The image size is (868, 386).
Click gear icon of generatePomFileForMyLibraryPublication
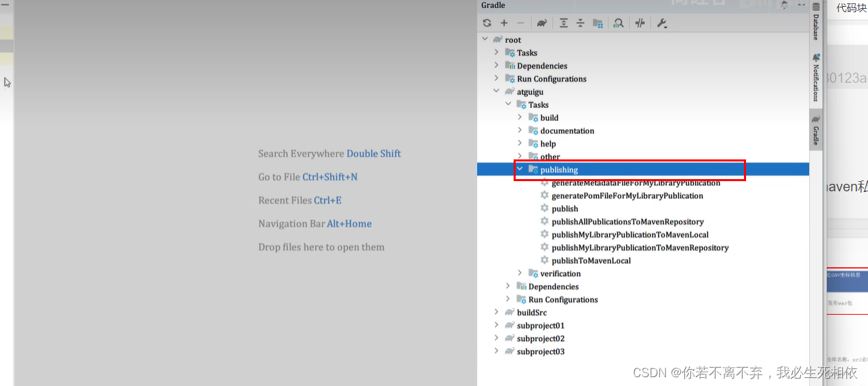tap(545, 195)
